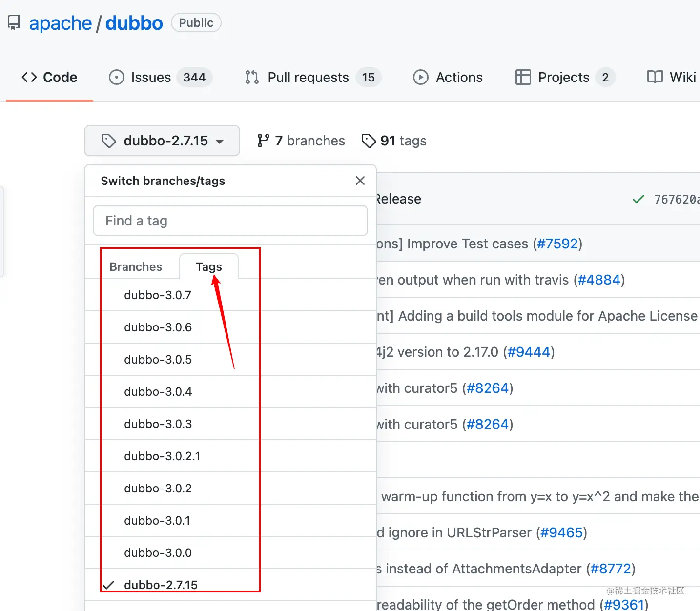Choose tag dubbo-3.0.1
700x611 pixels.
pos(230,520)
